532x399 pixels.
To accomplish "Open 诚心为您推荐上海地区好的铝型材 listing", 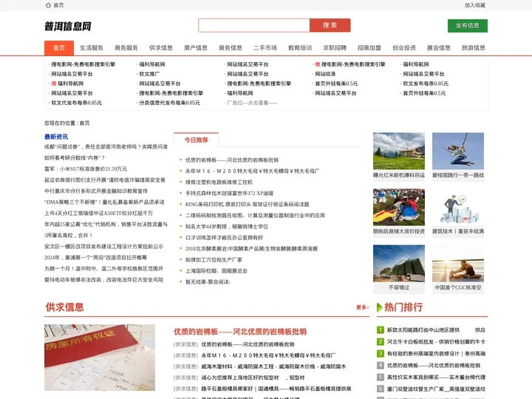I will pos(253,378).
